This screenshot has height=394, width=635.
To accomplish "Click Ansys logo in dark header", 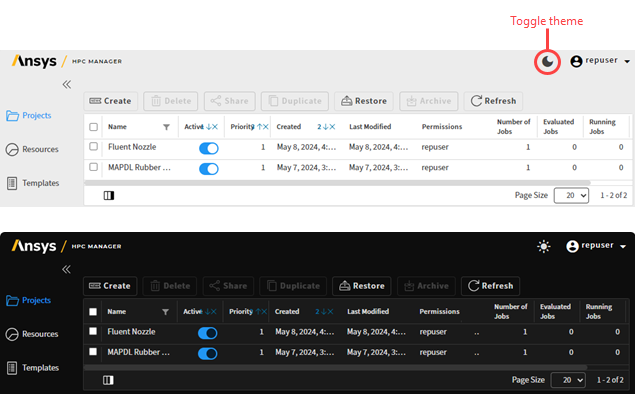I will (34, 246).
